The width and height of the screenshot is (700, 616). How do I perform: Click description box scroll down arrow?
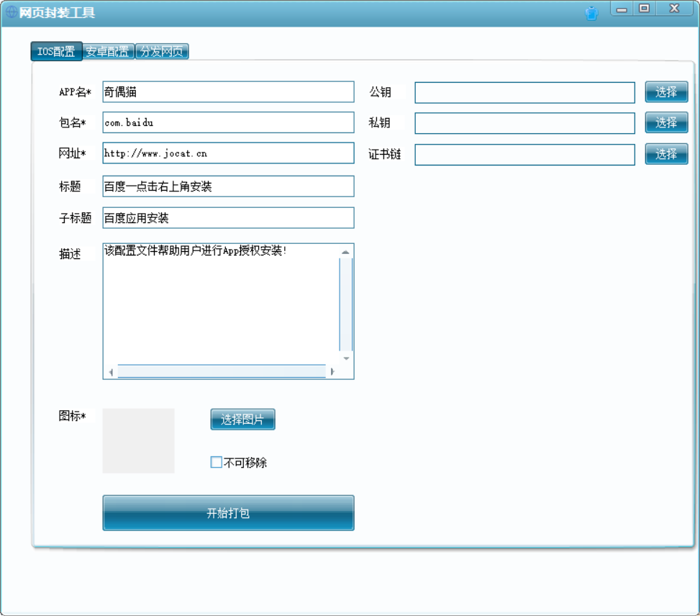[x=346, y=358]
